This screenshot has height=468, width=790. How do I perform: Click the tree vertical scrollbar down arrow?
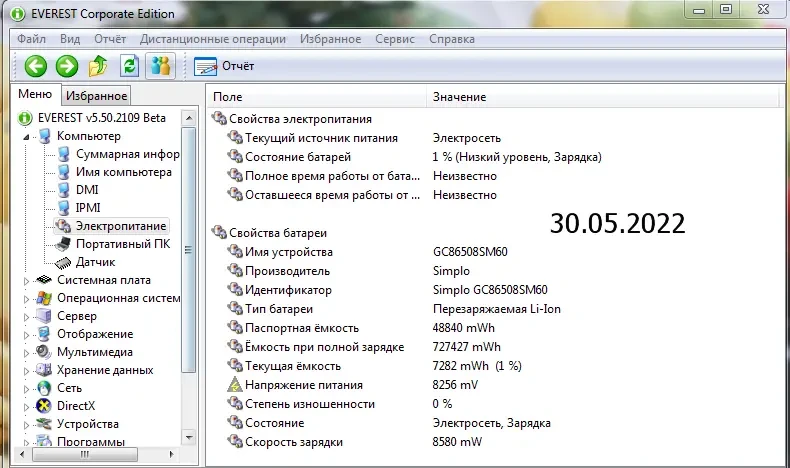(189, 437)
